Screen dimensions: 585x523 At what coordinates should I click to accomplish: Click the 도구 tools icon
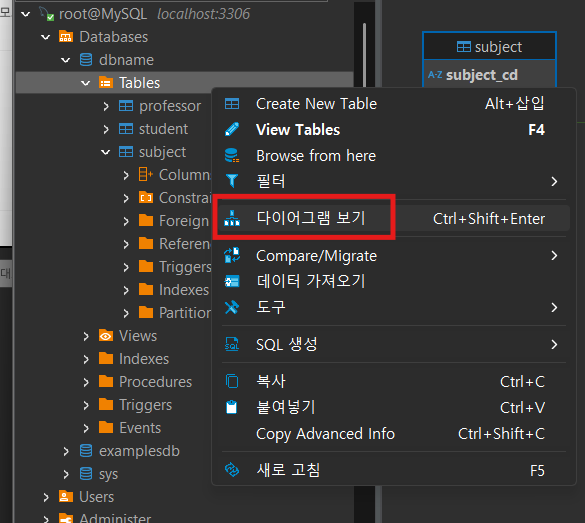(232, 307)
